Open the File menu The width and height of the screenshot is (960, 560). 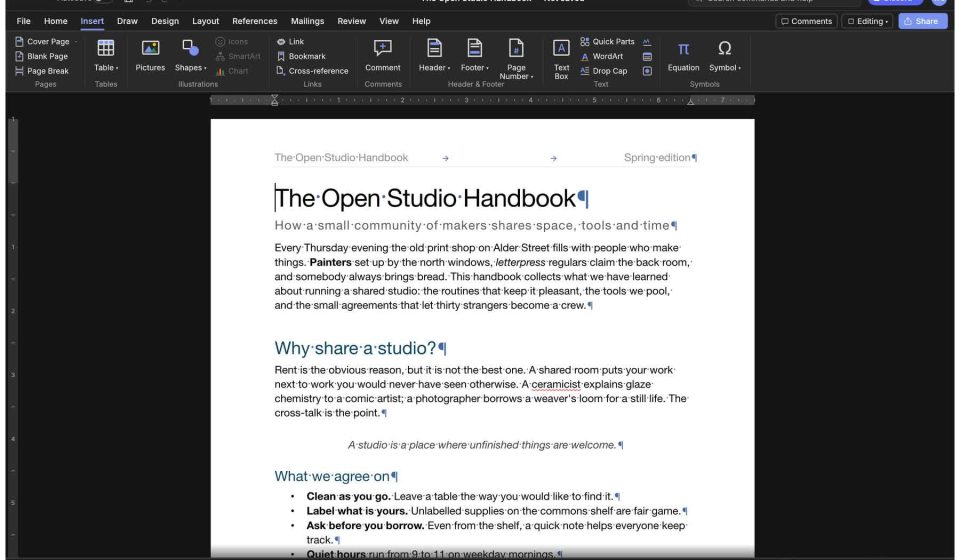pyautogui.click(x=23, y=21)
